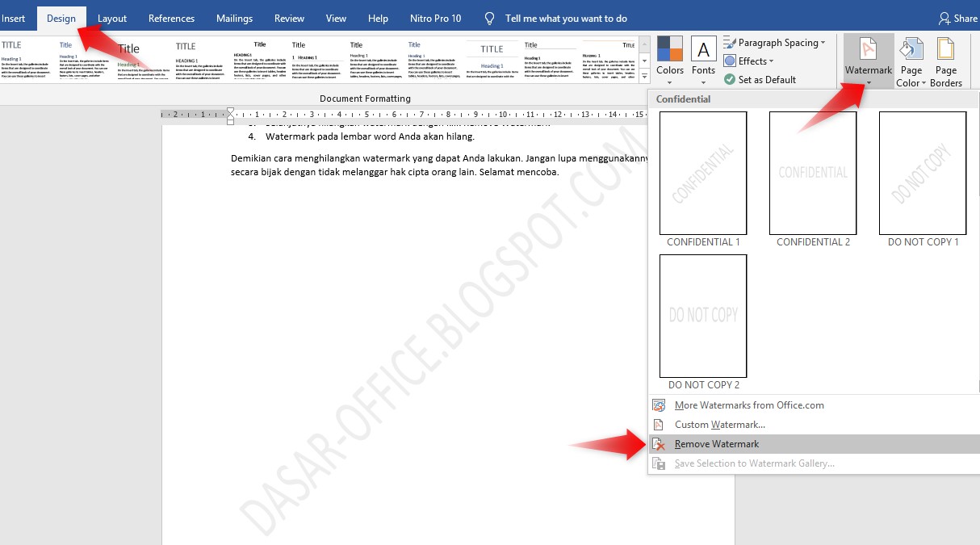This screenshot has height=545, width=980.
Task: Click the Document Formatting group label
Action: (x=365, y=99)
